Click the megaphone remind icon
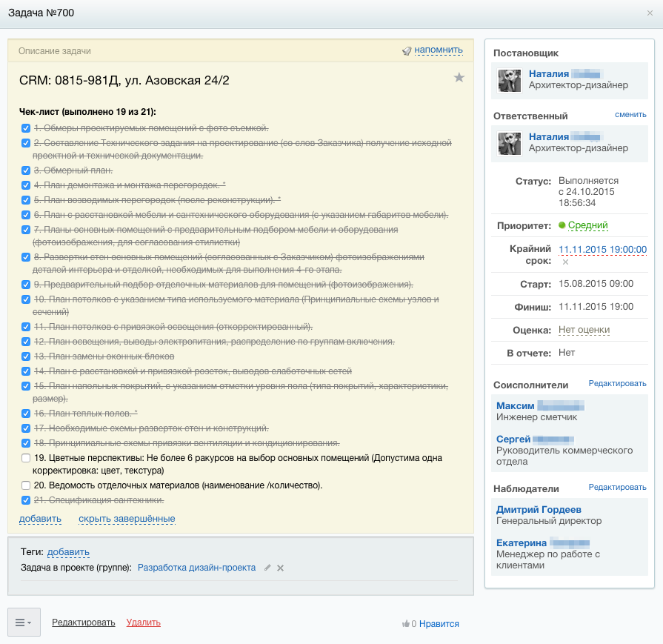The height and width of the screenshot is (644, 663). 406,51
